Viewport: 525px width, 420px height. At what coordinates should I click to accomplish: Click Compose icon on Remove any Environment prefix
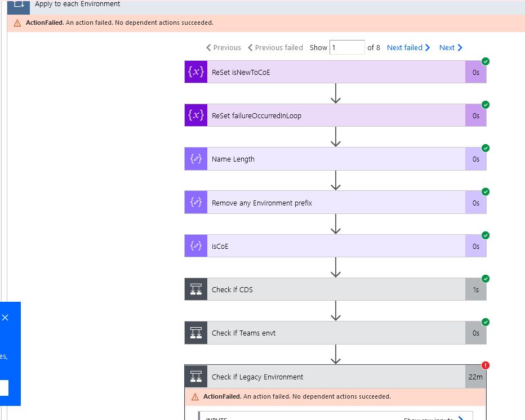(x=195, y=202)
